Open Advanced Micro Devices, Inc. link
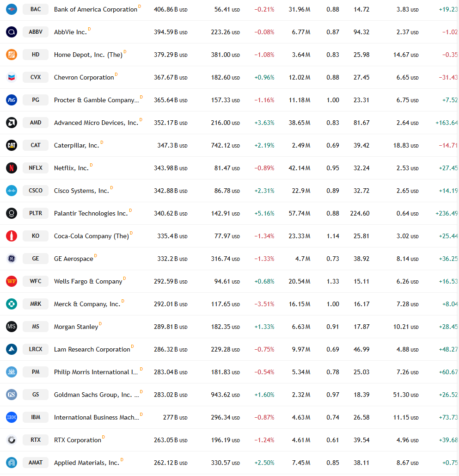 [96, 123]
